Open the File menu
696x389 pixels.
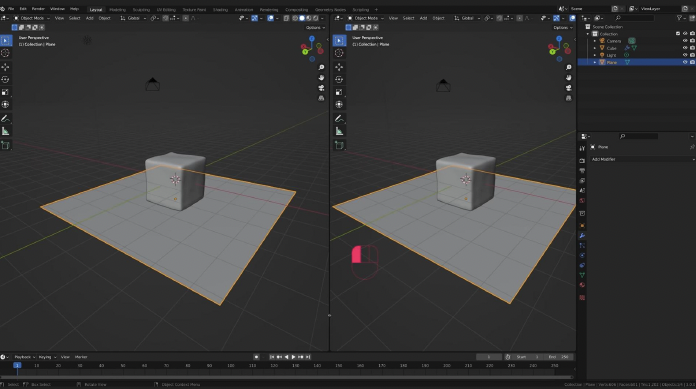pyautogui.click(x=11, y=9)
